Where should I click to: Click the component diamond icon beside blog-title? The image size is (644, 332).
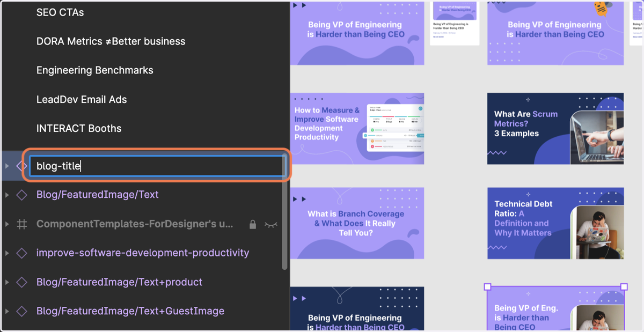[21, 166]
